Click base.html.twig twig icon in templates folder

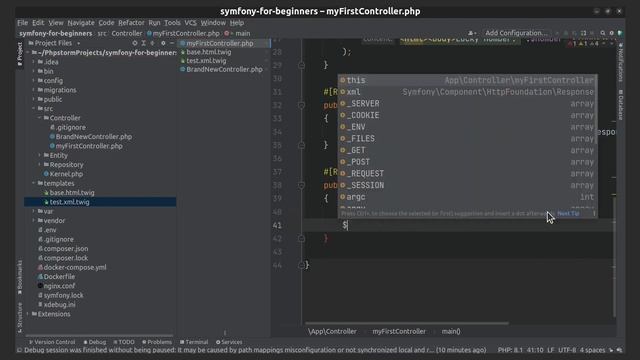[x=46, y=193]
